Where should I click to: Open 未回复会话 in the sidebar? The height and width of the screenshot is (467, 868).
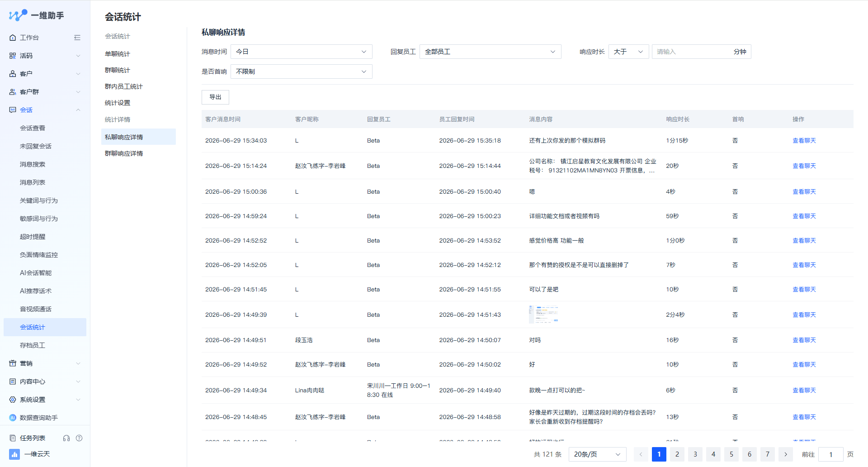[x=36, y=146]
